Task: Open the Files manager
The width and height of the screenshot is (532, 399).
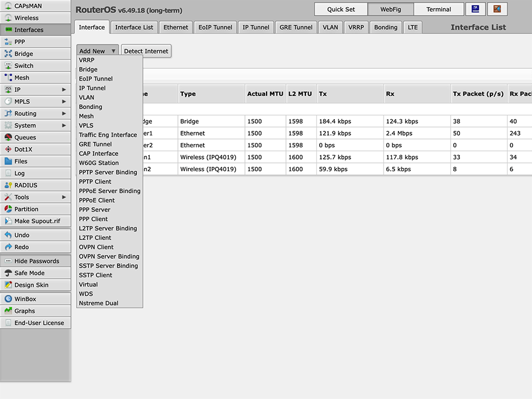Action: [22, 161]
